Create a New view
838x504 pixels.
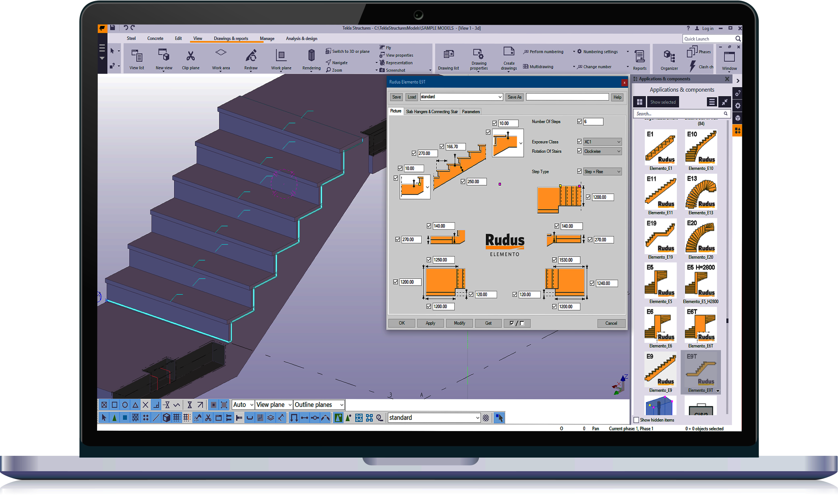point(164,59)
